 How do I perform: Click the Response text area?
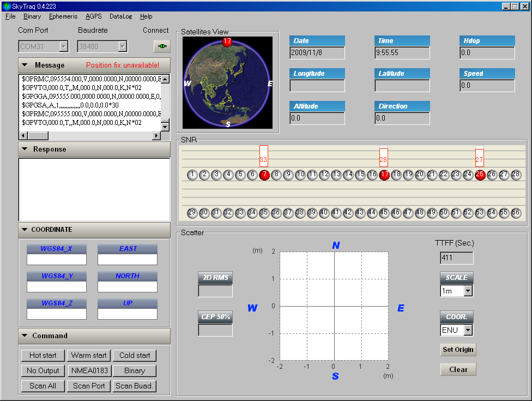click(x=94, y=190)
